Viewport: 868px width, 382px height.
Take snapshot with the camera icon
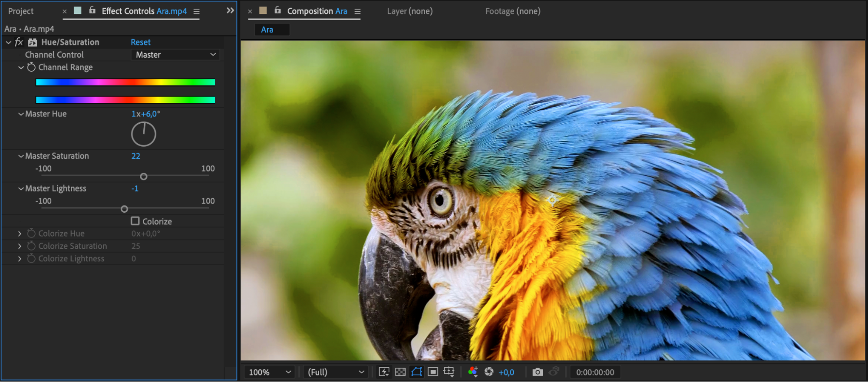tap(538, 372)
